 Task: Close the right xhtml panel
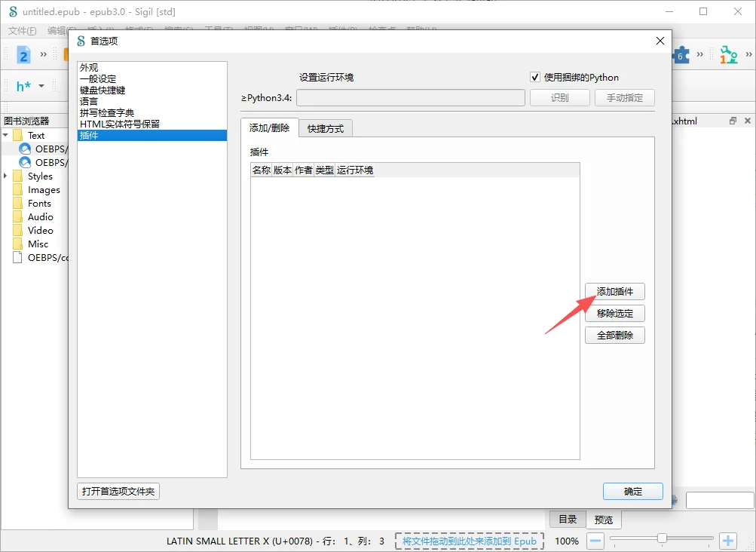tap(747, 121)
